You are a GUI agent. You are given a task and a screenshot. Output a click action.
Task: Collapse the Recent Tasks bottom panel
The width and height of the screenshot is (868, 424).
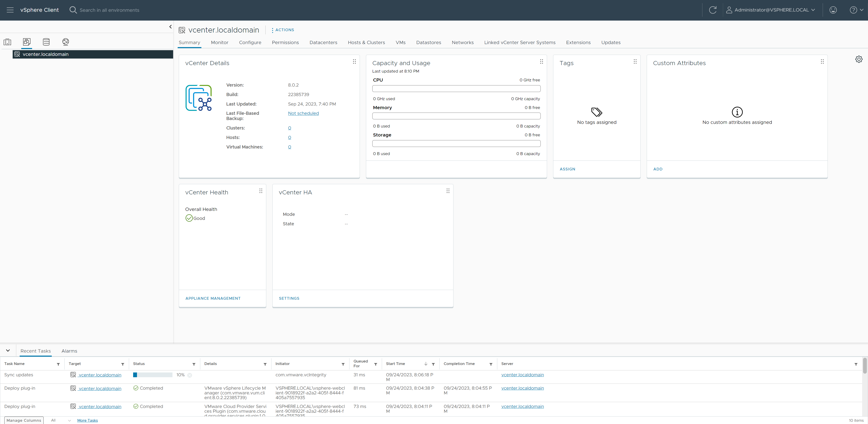click(x=8, y=351)
